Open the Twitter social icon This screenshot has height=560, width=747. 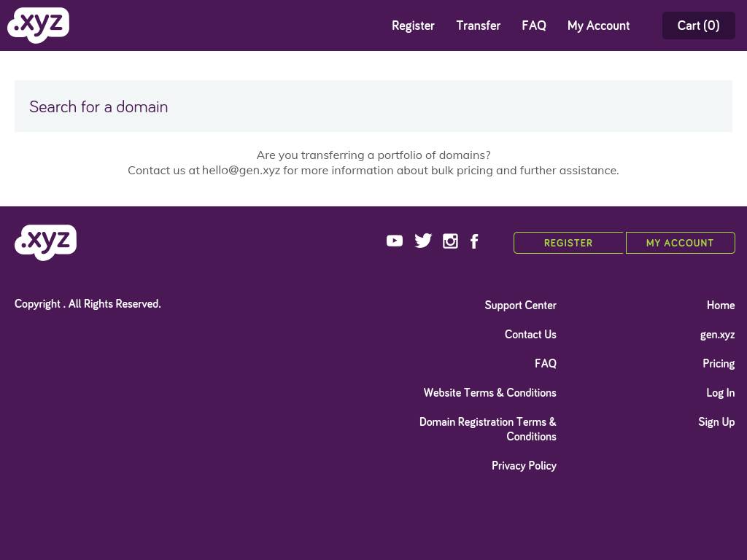tap(423, 241)
